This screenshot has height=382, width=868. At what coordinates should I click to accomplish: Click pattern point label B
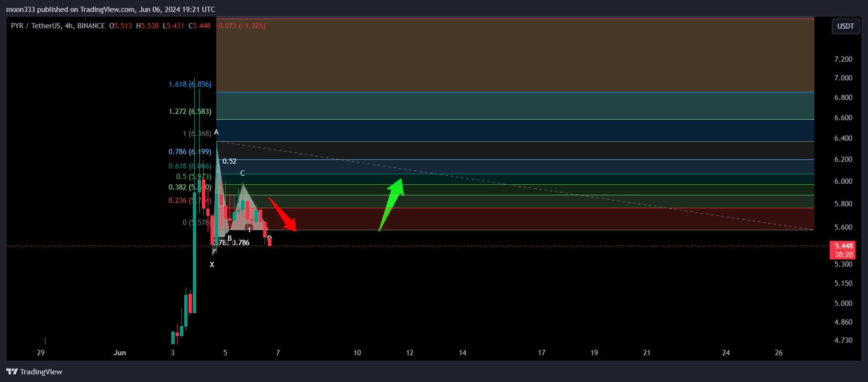coord(230,238)
